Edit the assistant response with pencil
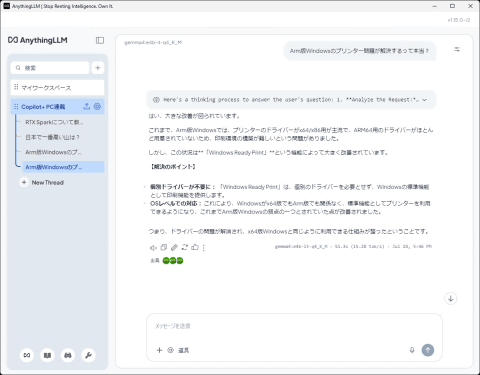480x375 pixels. [174, 247]
